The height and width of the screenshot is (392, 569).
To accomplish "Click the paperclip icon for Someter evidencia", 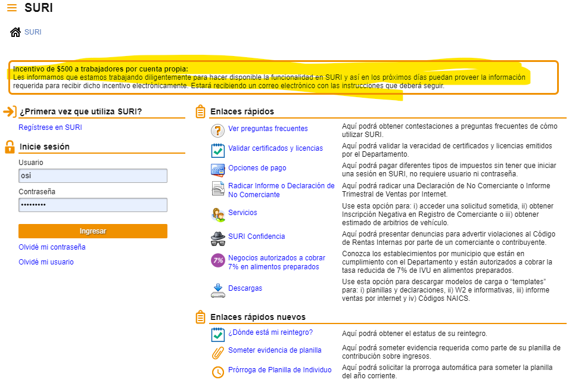I will (x=217, y=353).
